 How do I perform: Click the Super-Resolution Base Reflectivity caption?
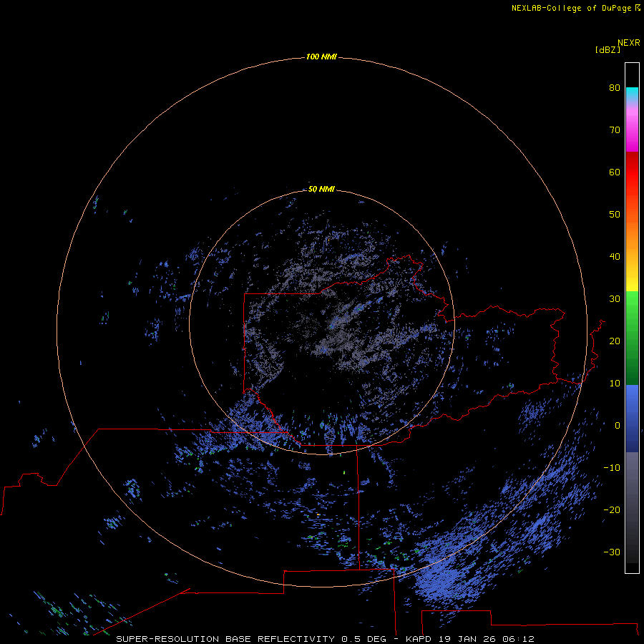tap(326, 639)
